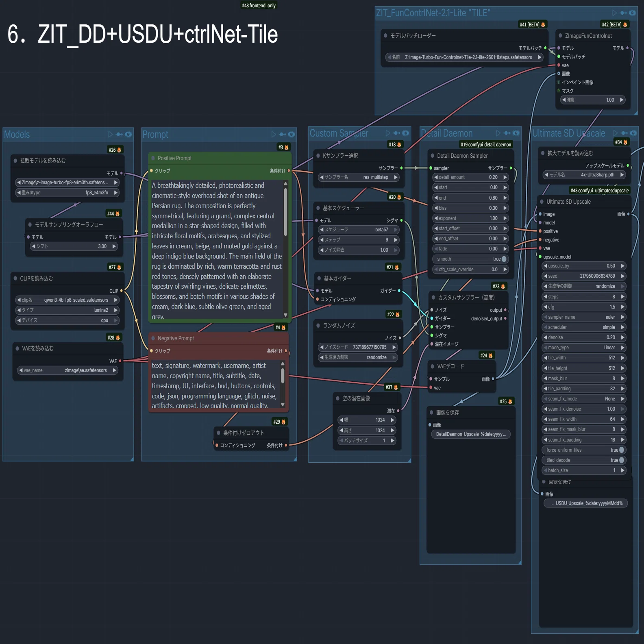
Task: Open the sampler name dropdown showing res_multistep
Action: 359,177
